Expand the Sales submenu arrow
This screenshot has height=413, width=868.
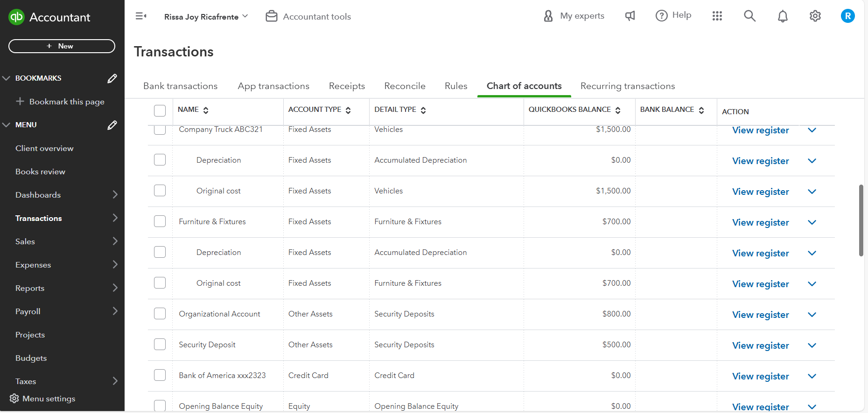point(115,241)
